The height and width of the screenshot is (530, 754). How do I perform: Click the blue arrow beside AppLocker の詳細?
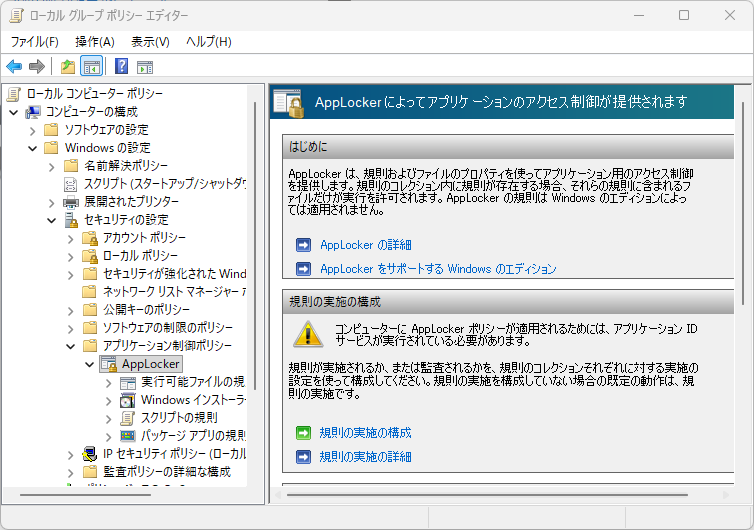[303, 245]
